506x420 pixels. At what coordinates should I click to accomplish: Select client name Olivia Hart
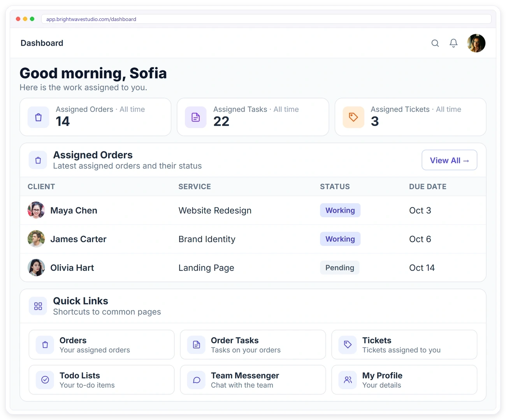(72, 268)
